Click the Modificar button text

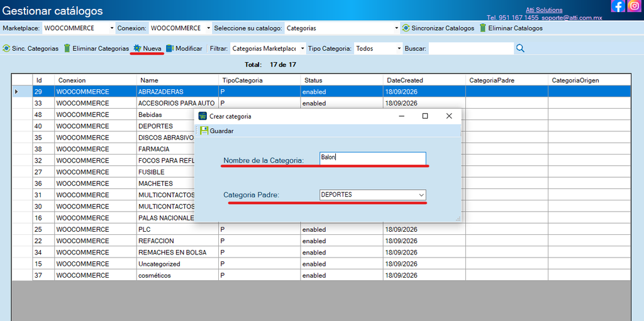[x=189, y=48]
